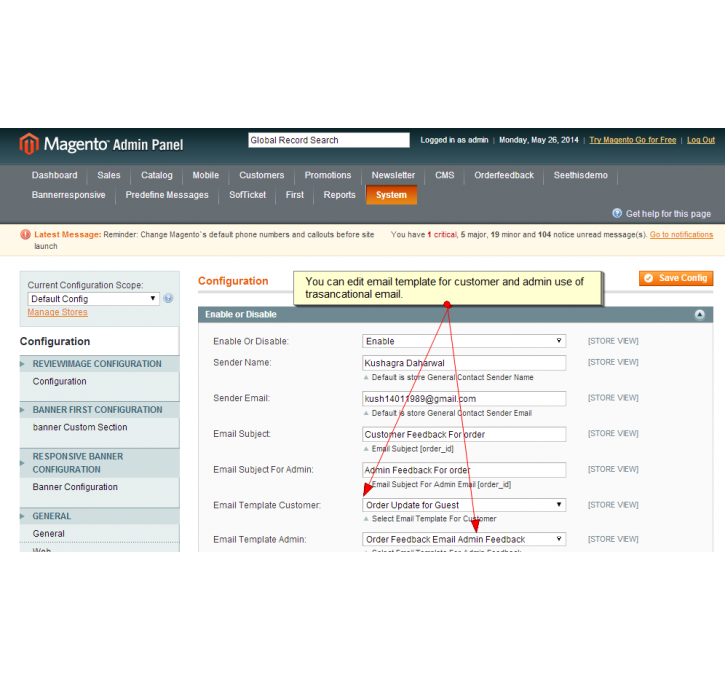The width and height of the screenshot is (725, 680).
Task: Open the Newsletter menu
Action: tap(393, 175)
